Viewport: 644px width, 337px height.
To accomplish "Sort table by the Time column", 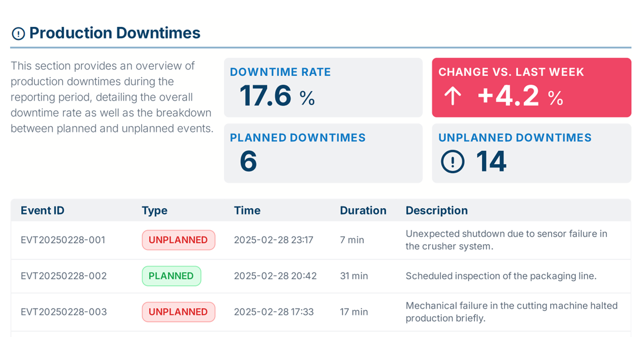I will point(247,210).
